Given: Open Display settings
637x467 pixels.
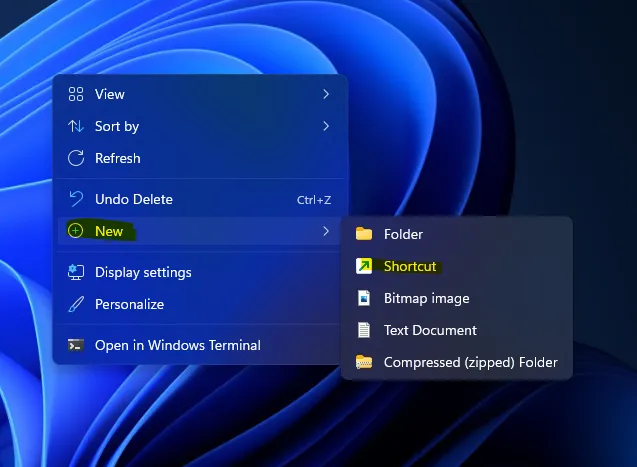Looking at the screenshot, I should click(199, 272).
